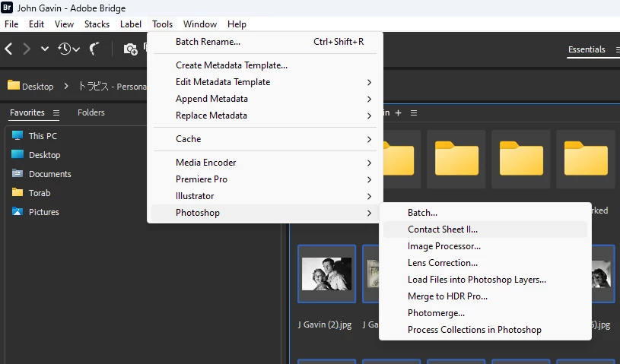Open the Label menu

tap(131, 24)
